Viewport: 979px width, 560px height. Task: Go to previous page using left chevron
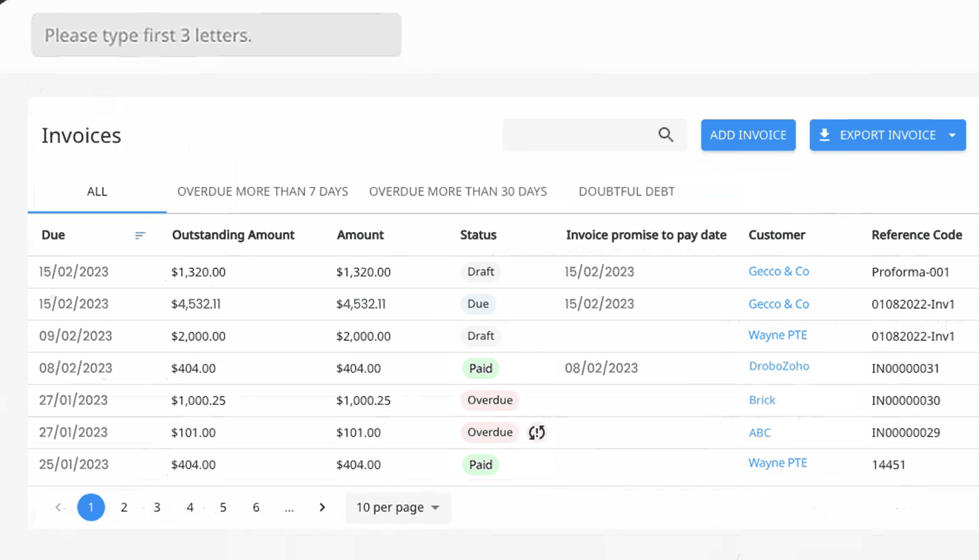pyautogui.click(x=59, y=507)
